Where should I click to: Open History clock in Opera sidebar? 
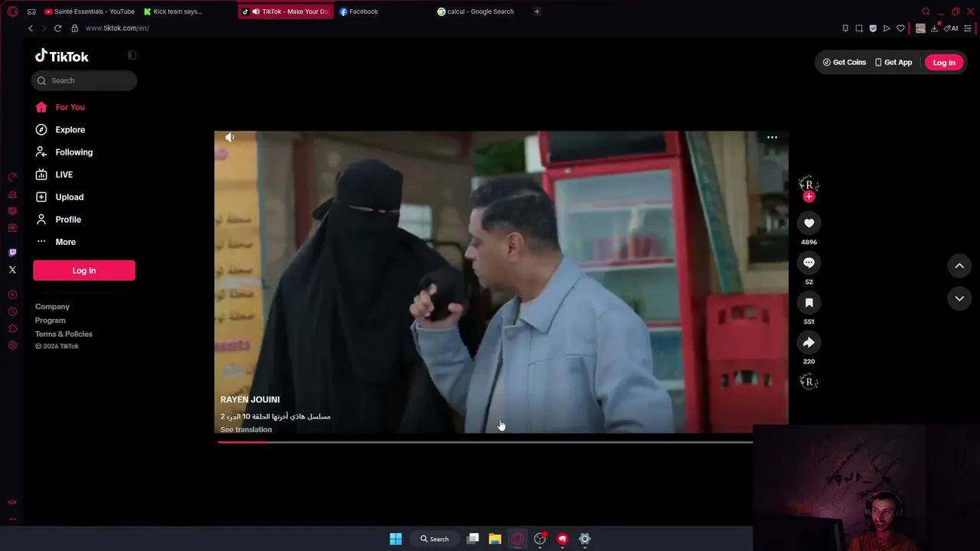pos(12,311)
